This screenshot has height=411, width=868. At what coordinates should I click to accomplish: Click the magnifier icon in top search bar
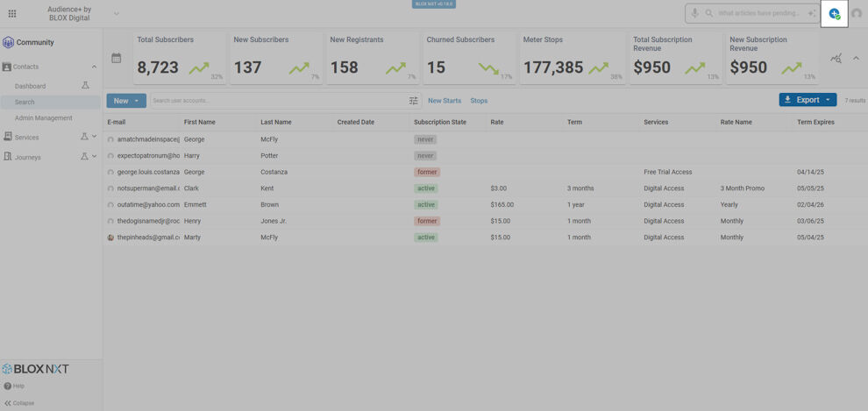(708, 13)
